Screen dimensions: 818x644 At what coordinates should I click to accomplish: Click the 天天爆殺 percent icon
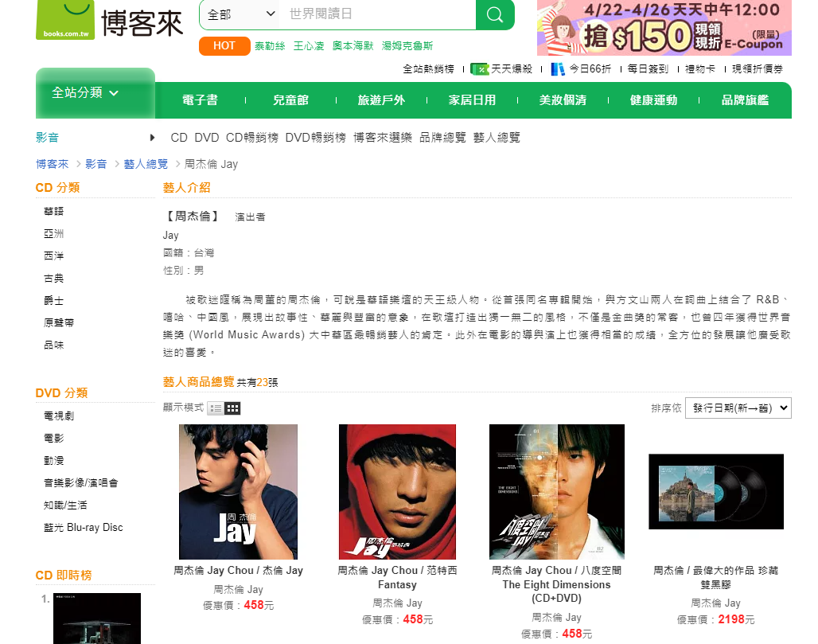tap(479, 69)
